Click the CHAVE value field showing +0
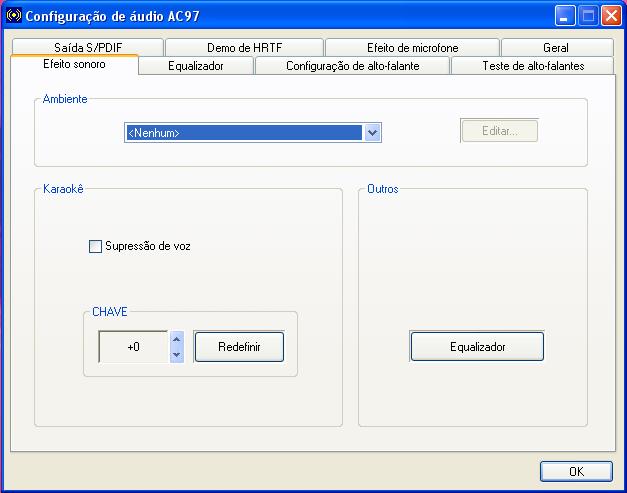Viewport: 627px width, 493px height. click(134, 347)
